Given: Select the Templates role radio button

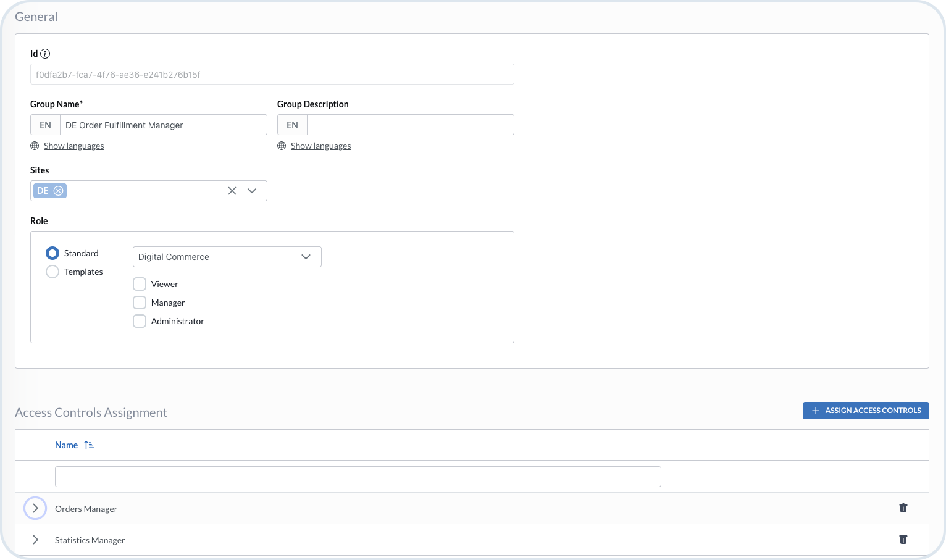Looking at the screenshot, I should [x=52, y=272].
